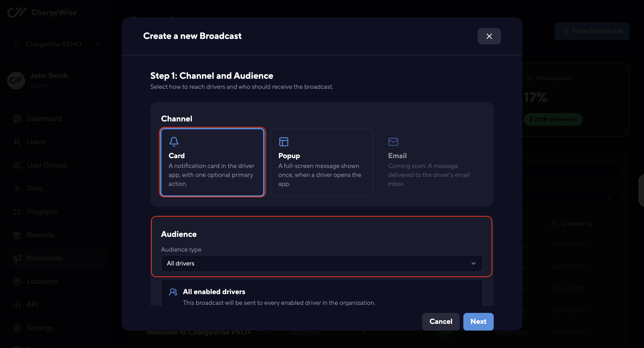Screen dimensions: 644x348
Task: Click the Broadcasts megaphone icon in sidebar
Action: point(17,258)
